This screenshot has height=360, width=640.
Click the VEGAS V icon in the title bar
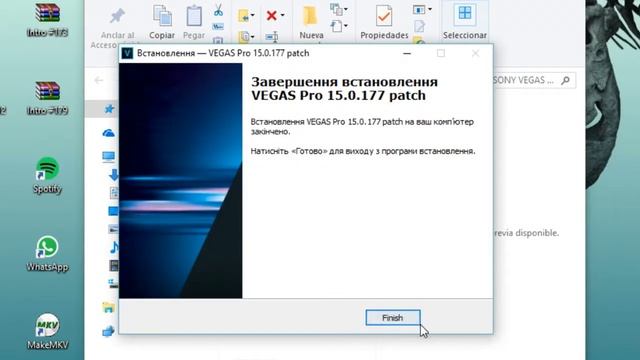coord(127,53)
